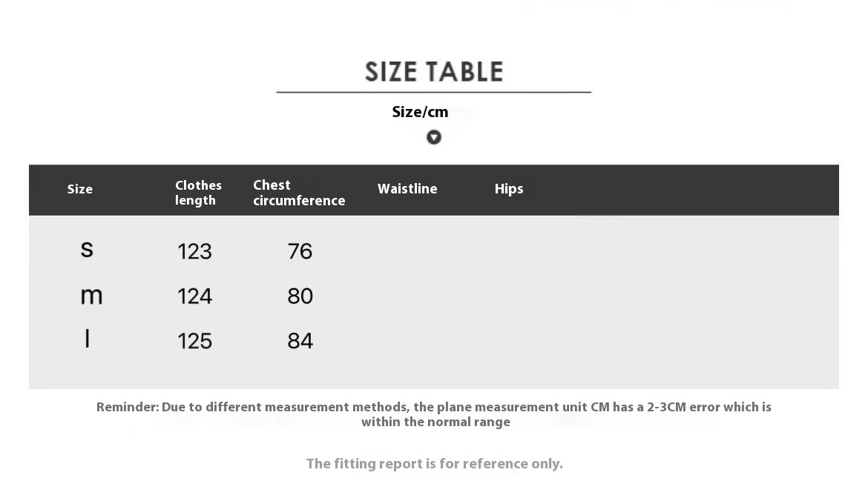The image size is (868, 481).
Task: Click the clothes length value 123
Action: coord(194,251)
